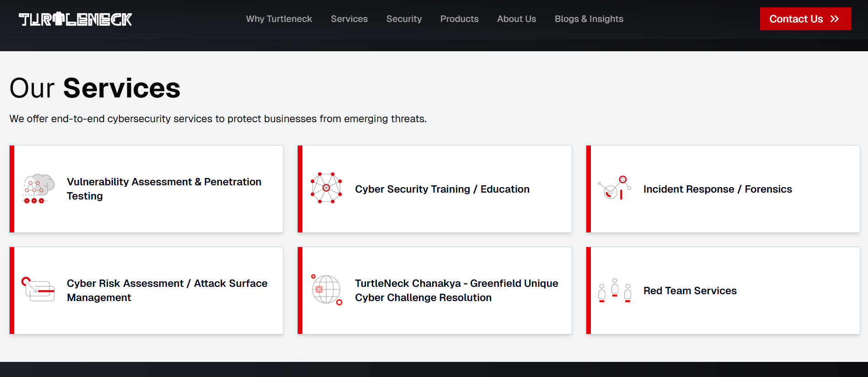Click the three-people Red Team Services icon

(615, 290)
